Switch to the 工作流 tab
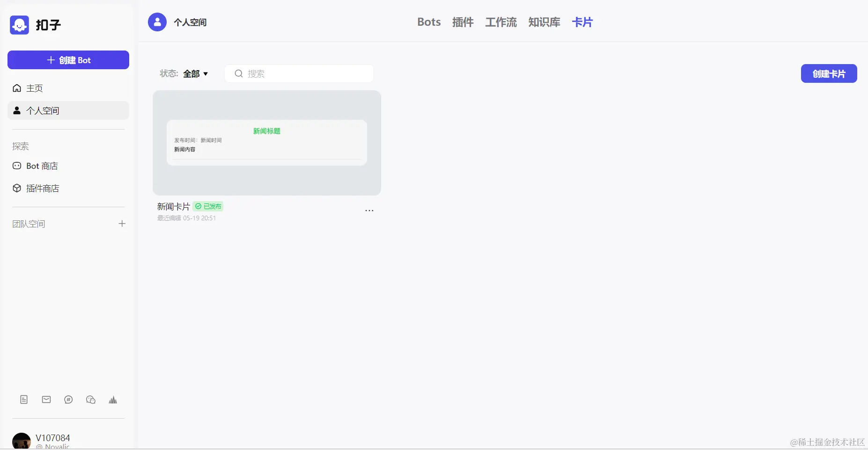Image resolution: width=868 pixels, height=450 pixels. click(501, 22)
